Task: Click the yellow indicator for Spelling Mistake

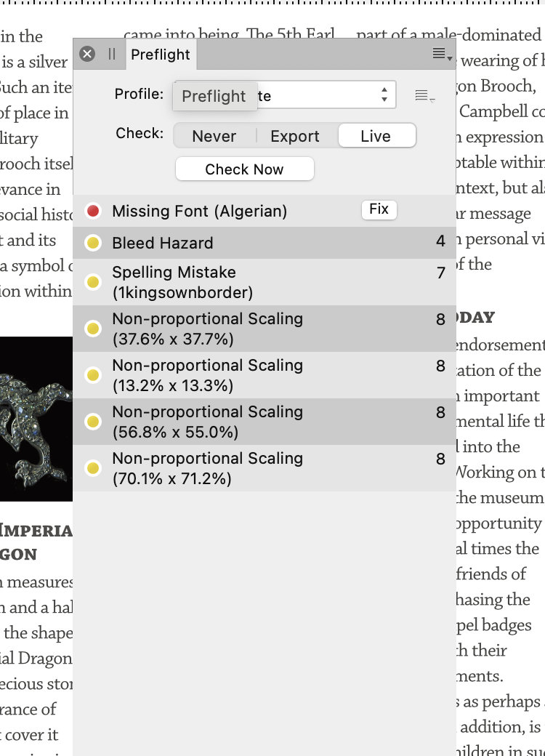Action: [x=92, y=283]
